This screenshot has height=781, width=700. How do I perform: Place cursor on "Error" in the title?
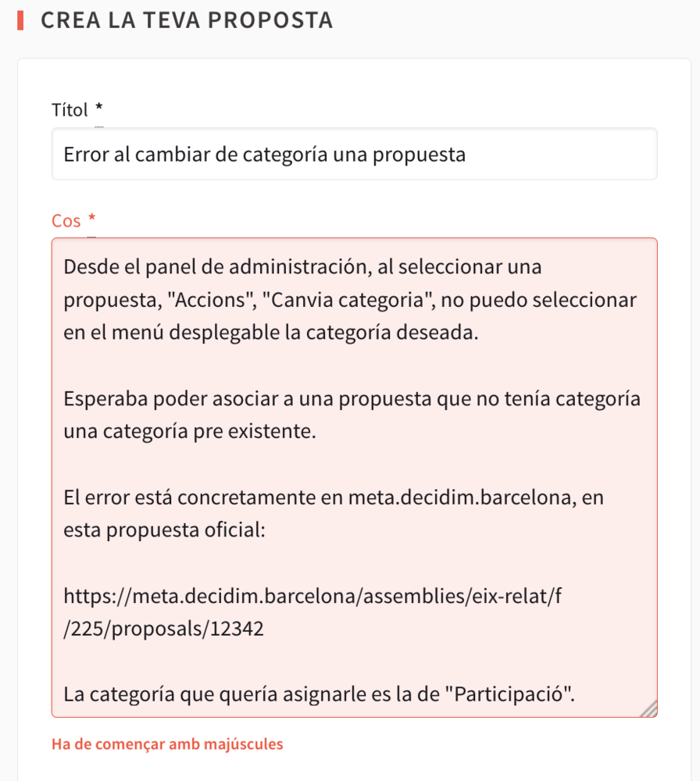click(x=86, y=155)
